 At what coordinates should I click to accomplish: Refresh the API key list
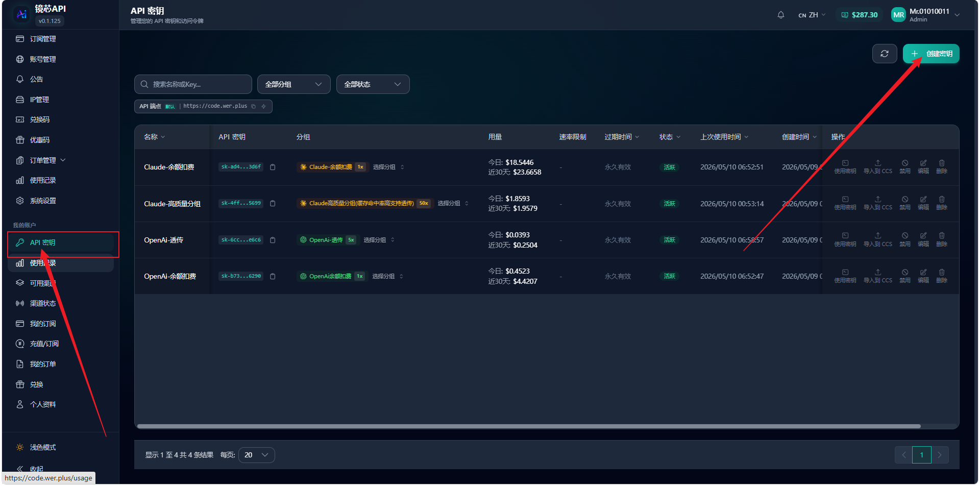[885, 54]
